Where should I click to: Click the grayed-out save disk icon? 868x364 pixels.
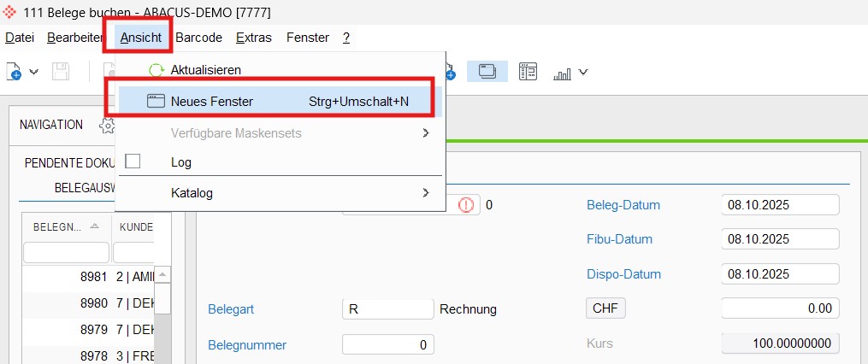click(61, 72)
